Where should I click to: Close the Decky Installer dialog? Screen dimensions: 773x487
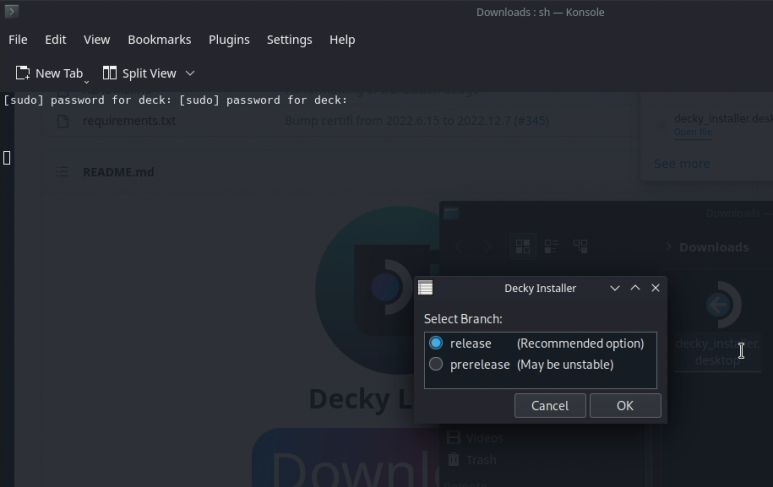(x=656, y=288)
